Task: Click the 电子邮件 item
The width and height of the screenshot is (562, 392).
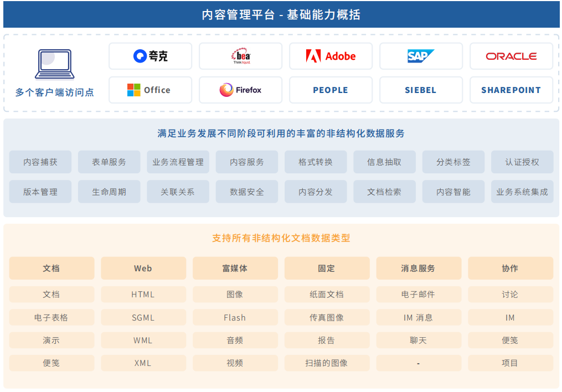Action: pos(418,295)
